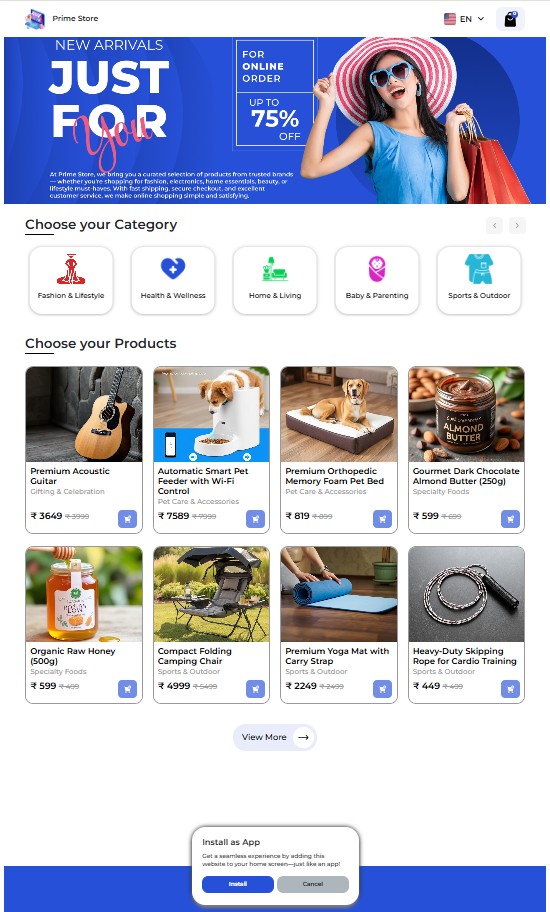Show previous categories with left chevron
The image size is (550, 912).
tap(494, 225)
